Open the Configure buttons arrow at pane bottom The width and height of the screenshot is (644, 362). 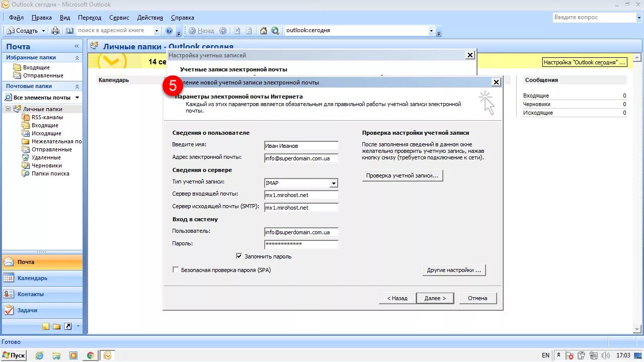(x=78, y=326)
